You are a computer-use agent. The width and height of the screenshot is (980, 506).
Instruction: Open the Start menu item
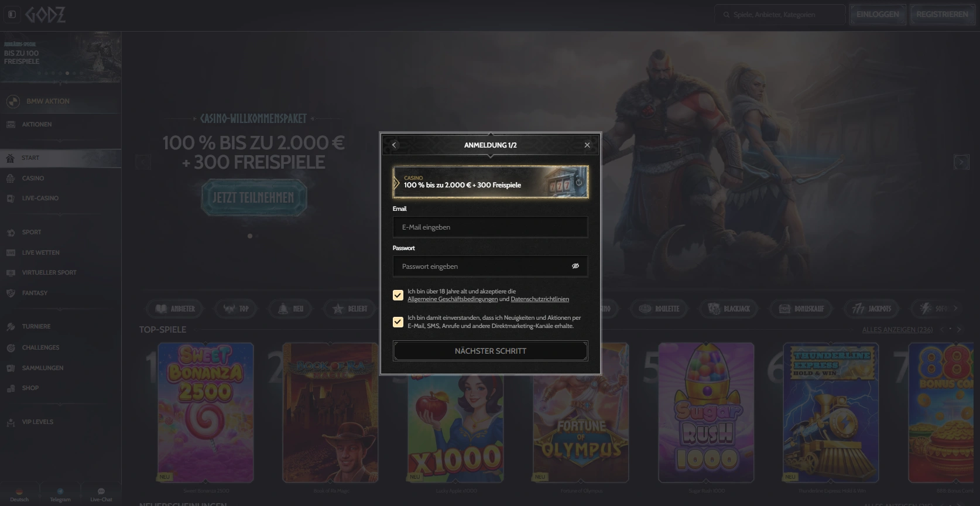[61, 158]
